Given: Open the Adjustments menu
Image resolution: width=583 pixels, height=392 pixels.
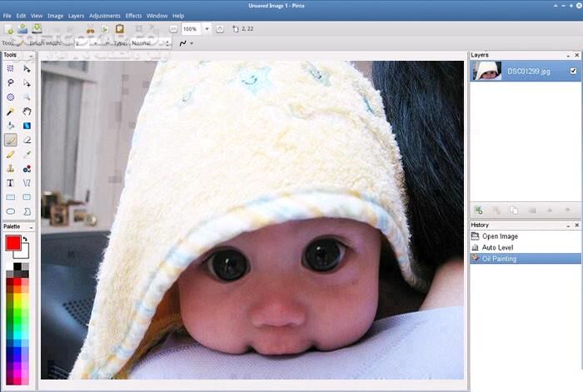Looking at the screenshot, I should [105, 16].
